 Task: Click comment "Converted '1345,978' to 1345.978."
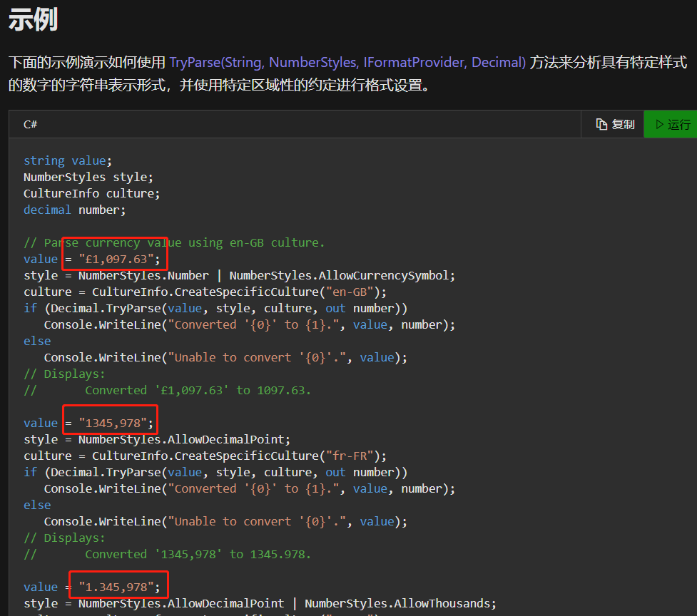tap(198, 554)
